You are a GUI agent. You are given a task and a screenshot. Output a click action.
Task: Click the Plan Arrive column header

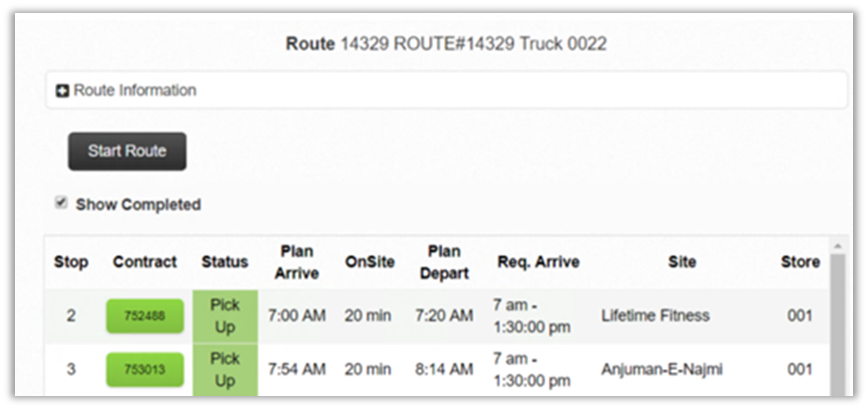[296, 262]
